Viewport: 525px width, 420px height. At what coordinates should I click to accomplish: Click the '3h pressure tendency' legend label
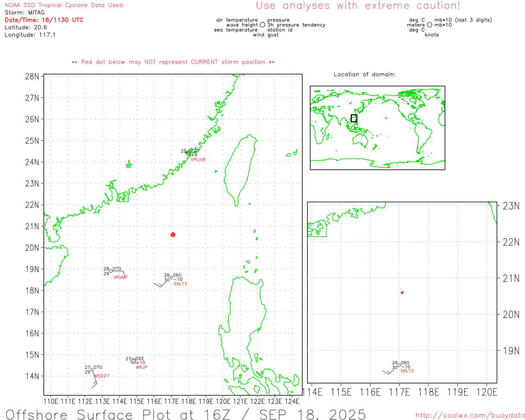pos(296,25)
